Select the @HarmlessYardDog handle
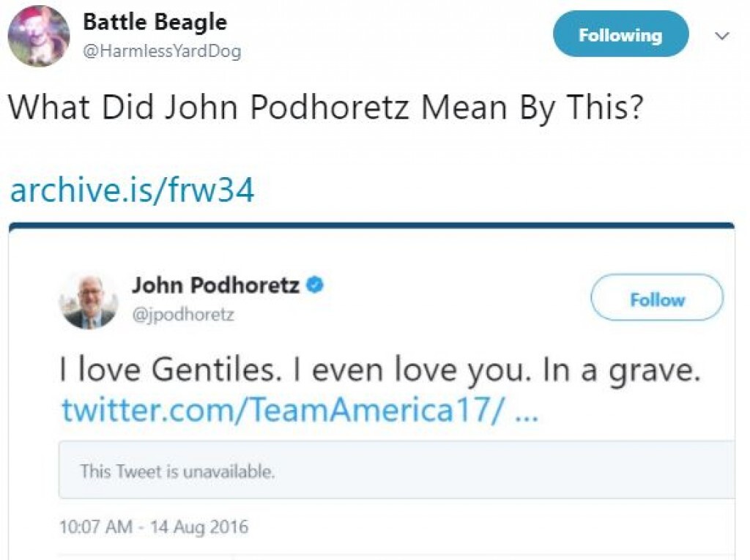The width and height of the screenshot is (750, 560). tap(162, 51)
